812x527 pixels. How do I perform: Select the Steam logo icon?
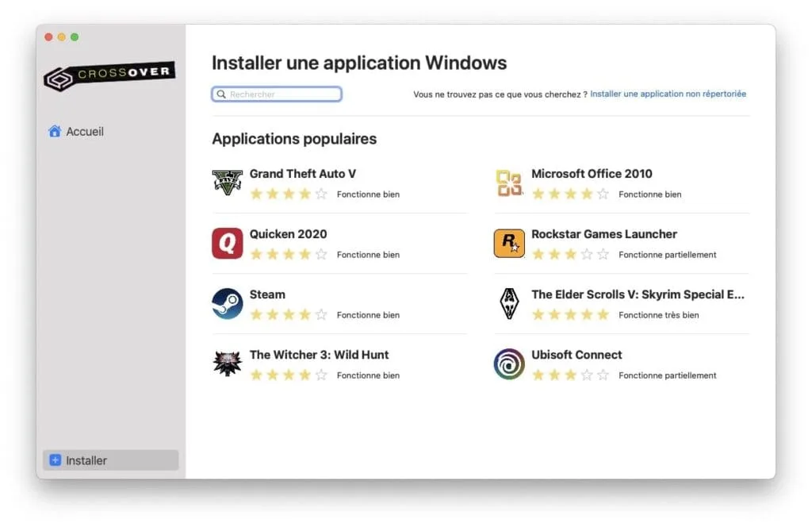(x=227, y=304)
